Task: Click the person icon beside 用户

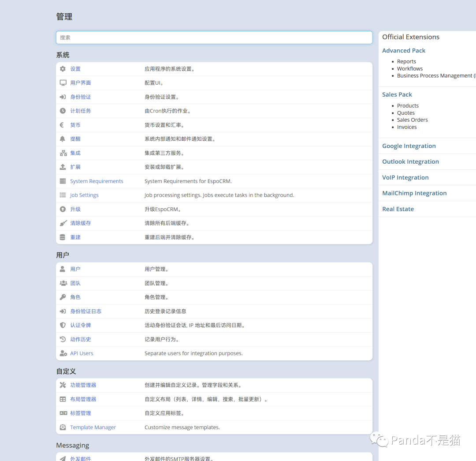Action: [x=63, y=269]
